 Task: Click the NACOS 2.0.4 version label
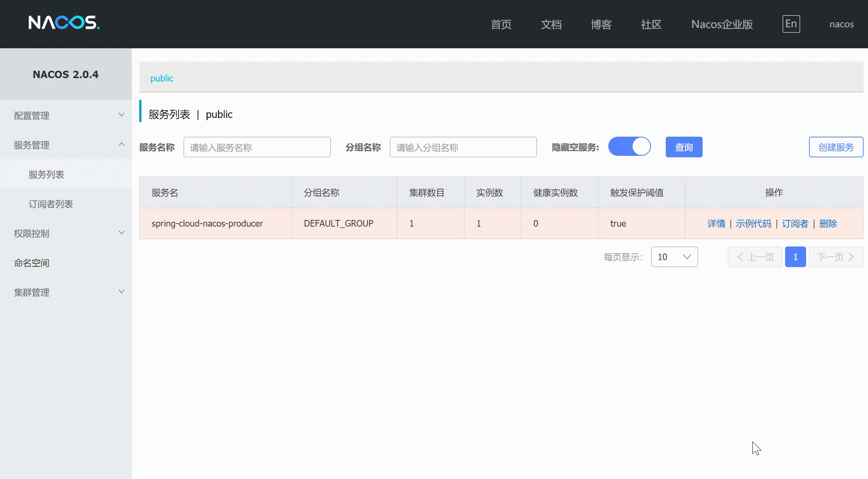click(66, 74)
